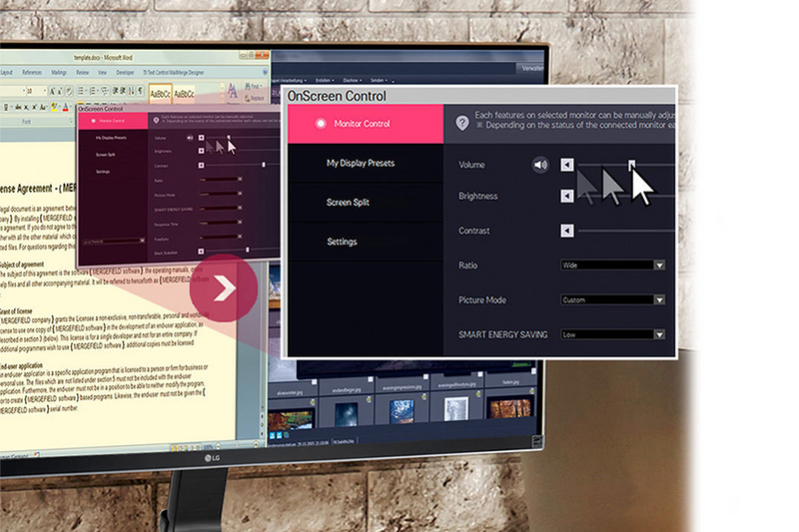Viewport: 799px width, 532px height.
Task: Open the Review tab in Word
Action: coord(83,72)
